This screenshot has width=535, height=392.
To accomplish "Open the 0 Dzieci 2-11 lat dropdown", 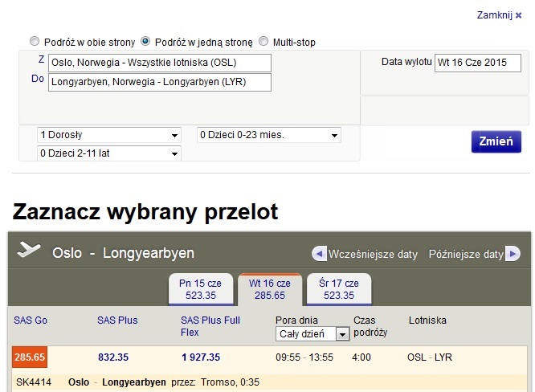I will click(x=108, y=153).
